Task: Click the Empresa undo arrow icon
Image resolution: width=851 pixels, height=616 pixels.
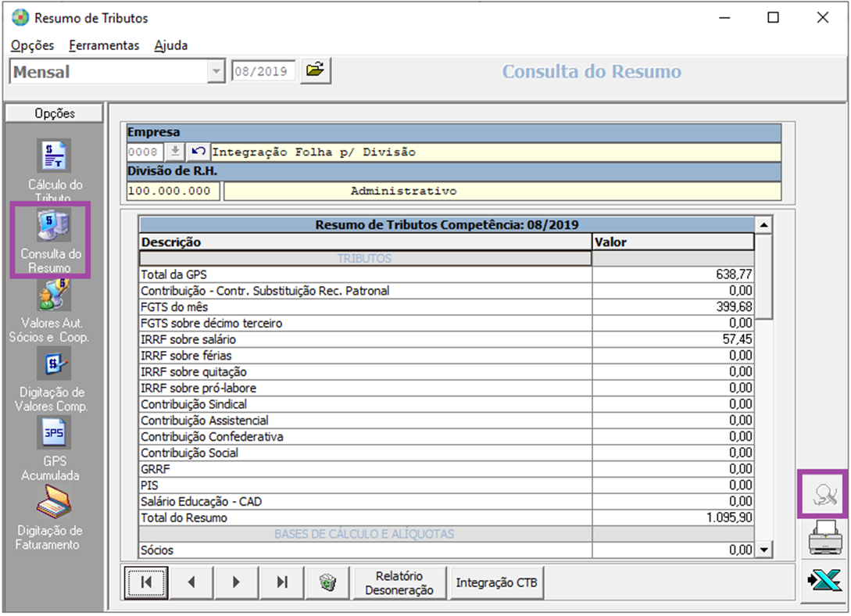Action: [x=198, y=152]
